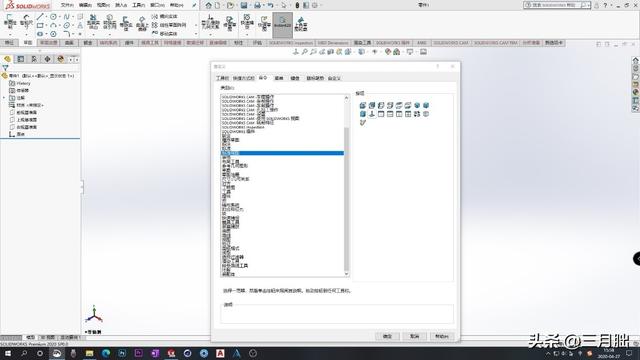Click Move Entities (移动实体) in the ribbon

tap(164, 33)
